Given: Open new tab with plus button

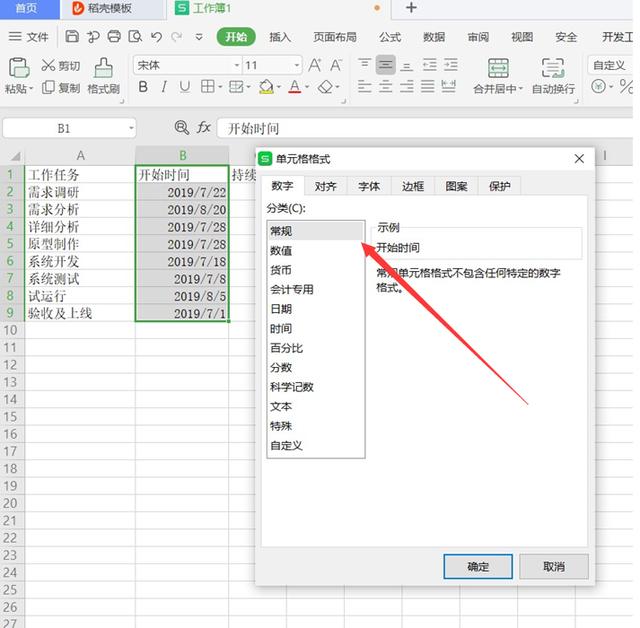Looking at the screenshot, I should (x=411, y=8).
